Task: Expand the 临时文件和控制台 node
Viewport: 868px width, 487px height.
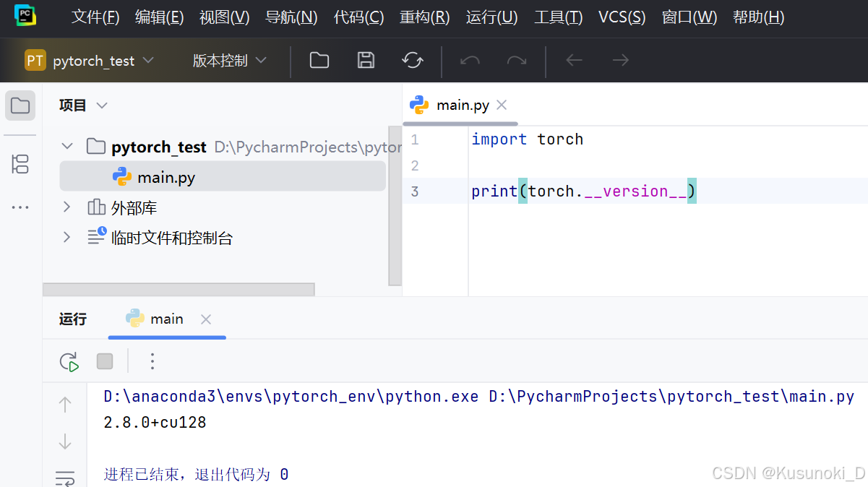Action: click(x=67, y=237)
